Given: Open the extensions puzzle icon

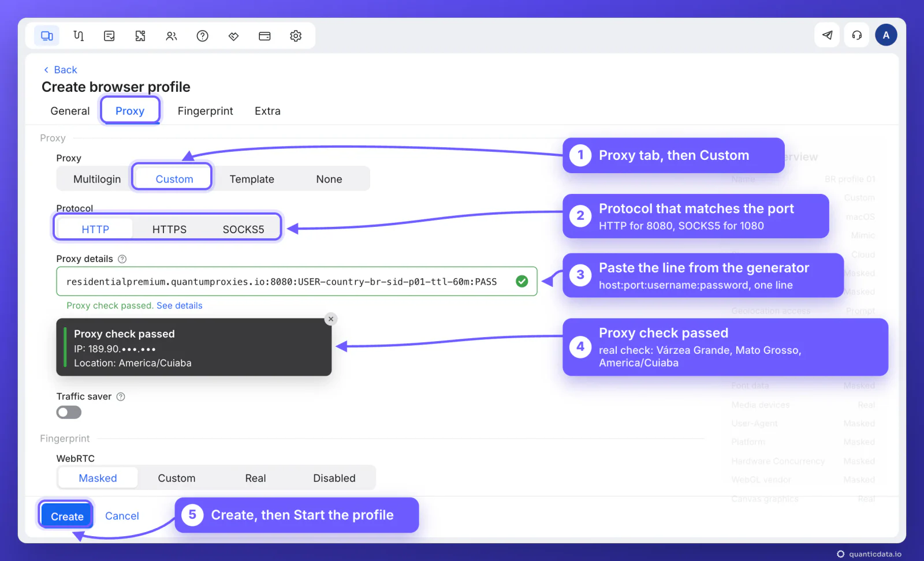Looking at the screenshot, I should 140,36.
